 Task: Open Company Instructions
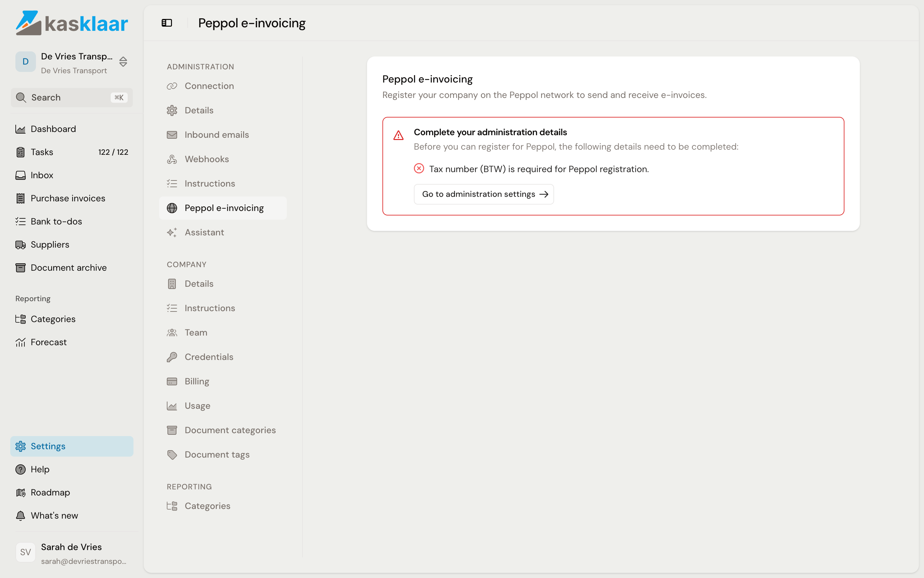pos(223,308)
